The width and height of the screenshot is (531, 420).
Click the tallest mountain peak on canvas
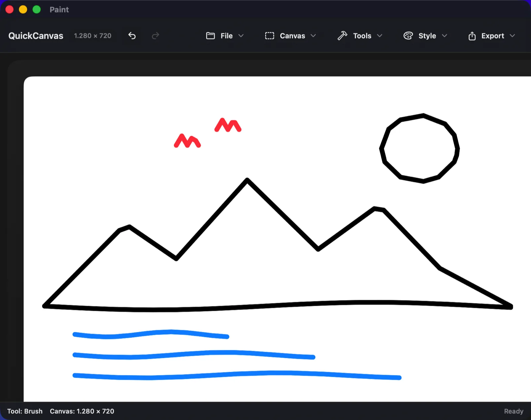point(247,180)
